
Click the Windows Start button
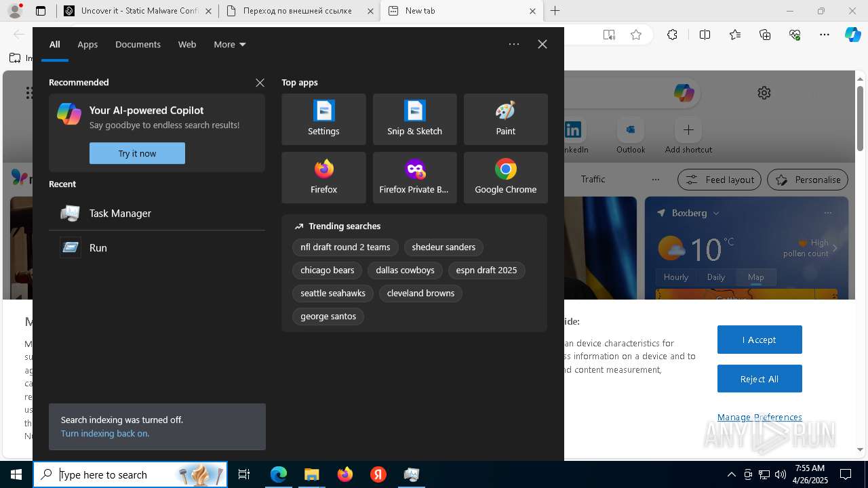[16, 474]
